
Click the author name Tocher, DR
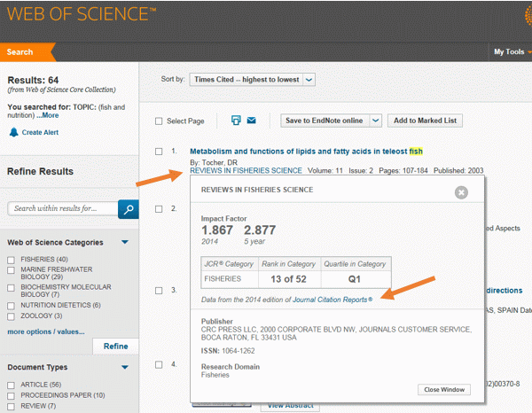pyautogui.click(x=220, y=162)
